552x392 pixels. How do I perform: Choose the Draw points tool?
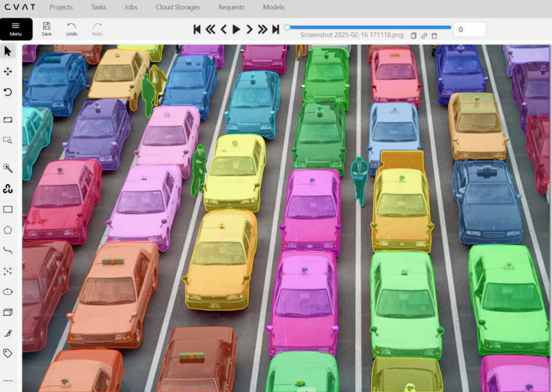[x=8, y=271]
